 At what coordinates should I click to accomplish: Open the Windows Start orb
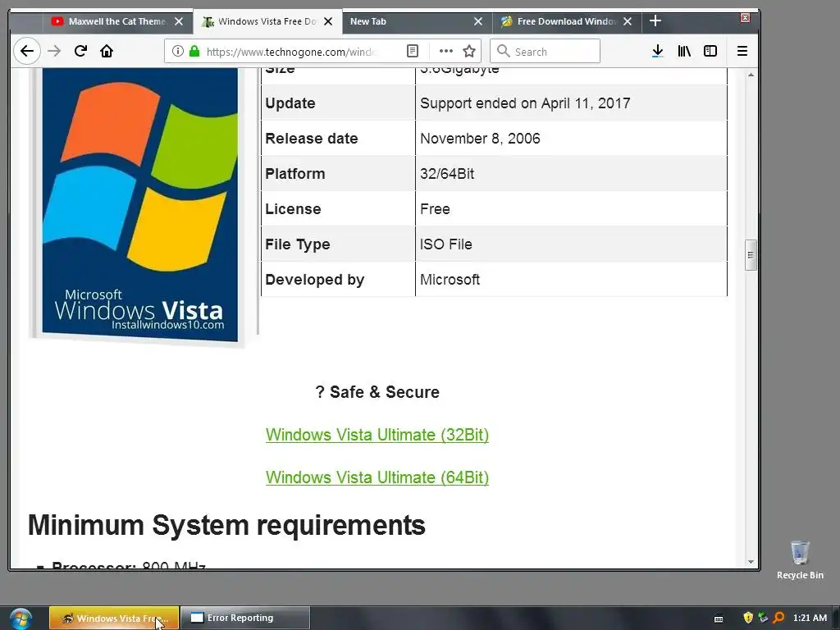(21, 619)
